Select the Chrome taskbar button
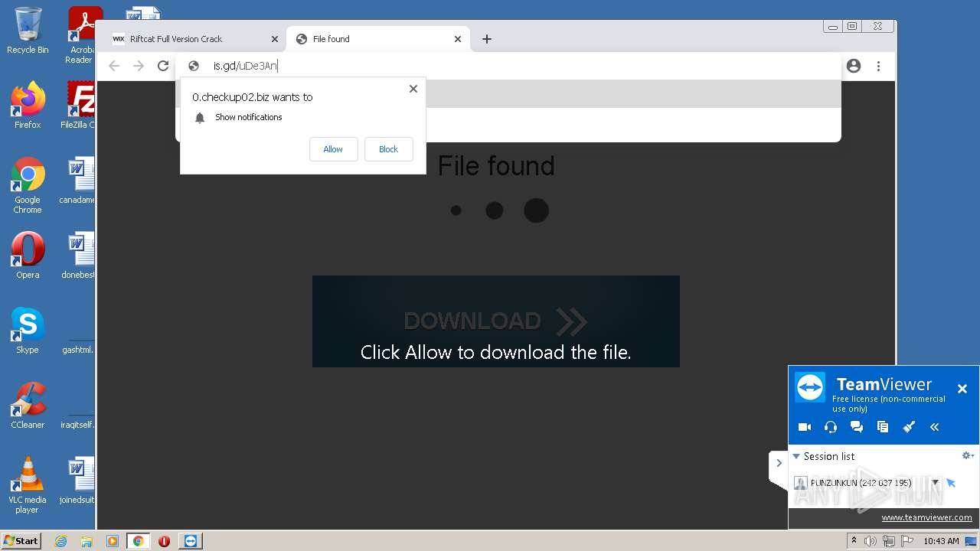The image size is (980, 551). [x=138, y=541]
